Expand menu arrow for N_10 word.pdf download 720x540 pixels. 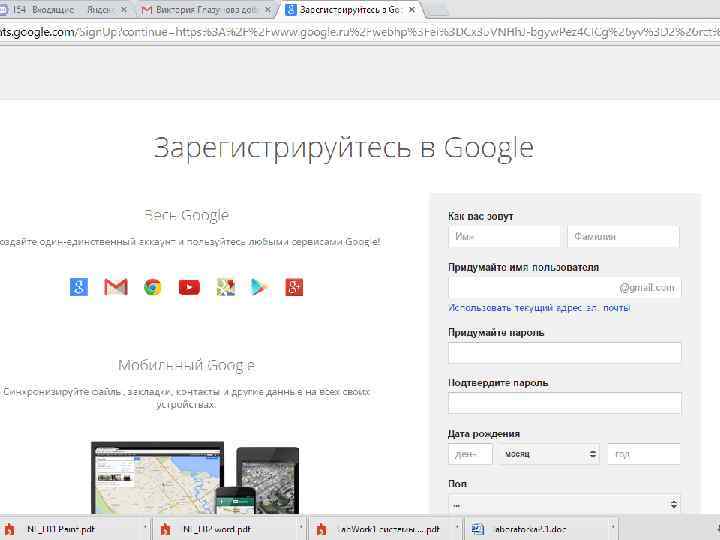(x=301, y=529)
